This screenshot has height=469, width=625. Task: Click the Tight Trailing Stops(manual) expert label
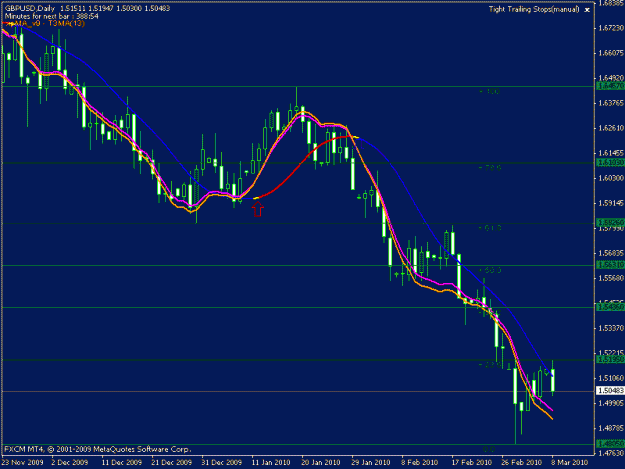click(534, 10)
